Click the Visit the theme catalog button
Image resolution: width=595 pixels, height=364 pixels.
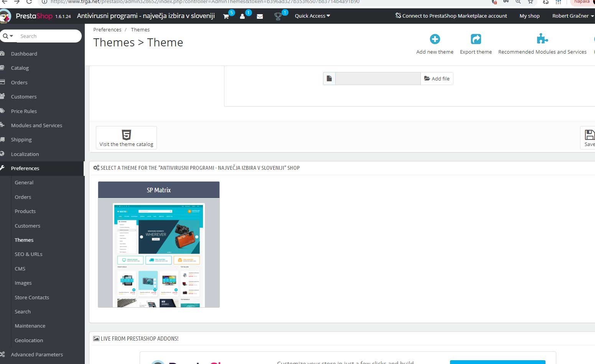126,138
